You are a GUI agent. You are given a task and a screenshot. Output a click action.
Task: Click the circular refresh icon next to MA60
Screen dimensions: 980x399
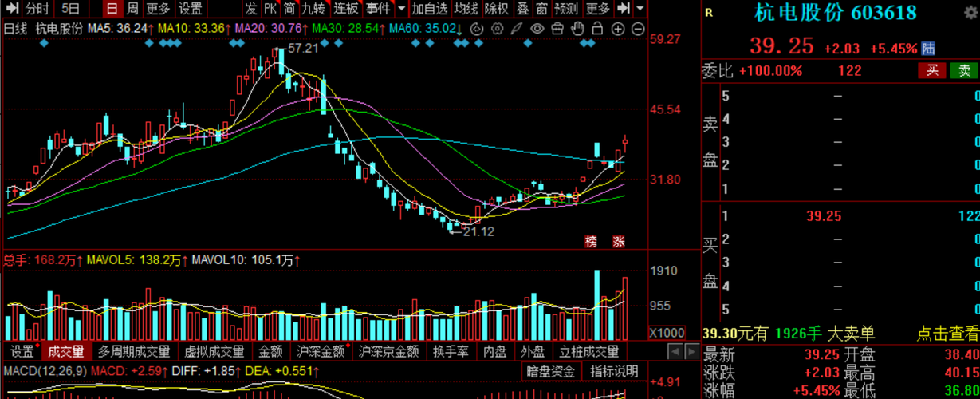(477, 29)
